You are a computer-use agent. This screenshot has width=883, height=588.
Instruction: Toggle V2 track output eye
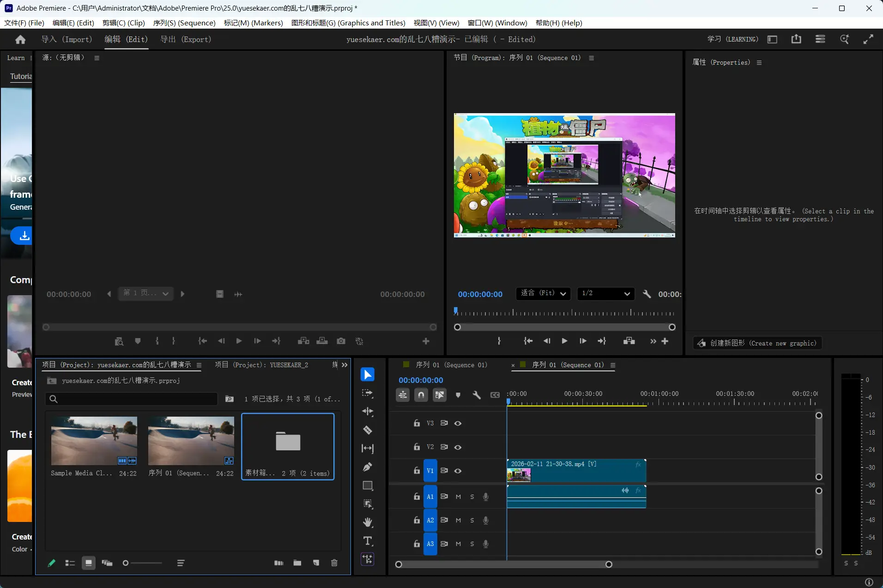click(x=458, y=447)
